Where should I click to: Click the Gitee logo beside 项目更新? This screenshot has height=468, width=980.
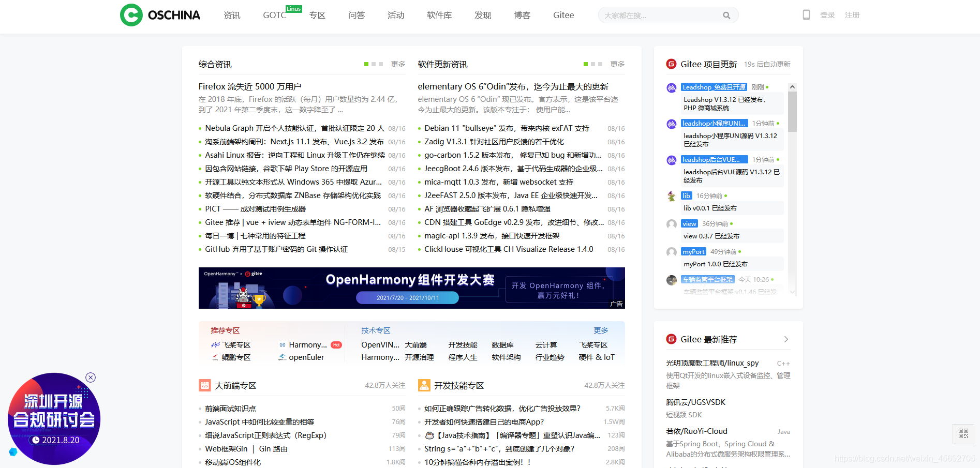671,64
